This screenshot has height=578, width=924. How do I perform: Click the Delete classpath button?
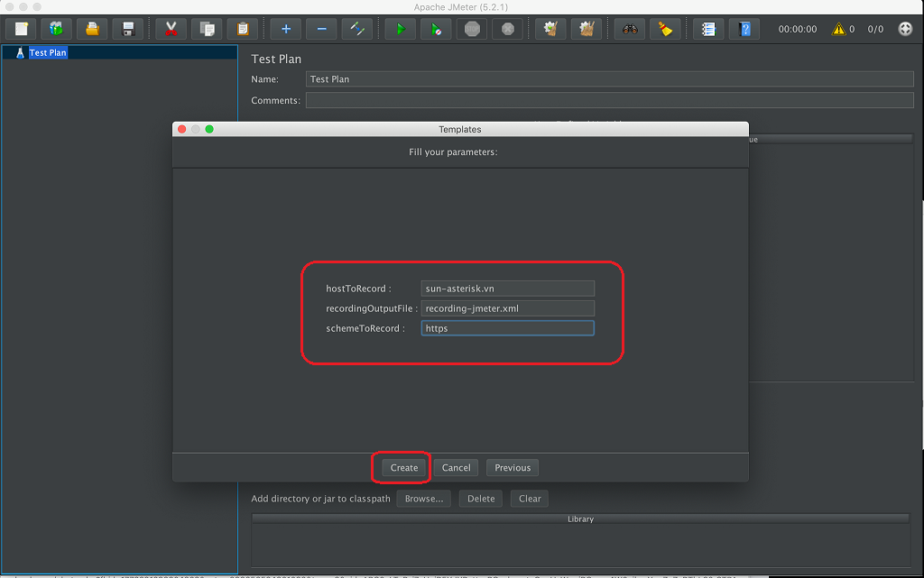point(481,499)
